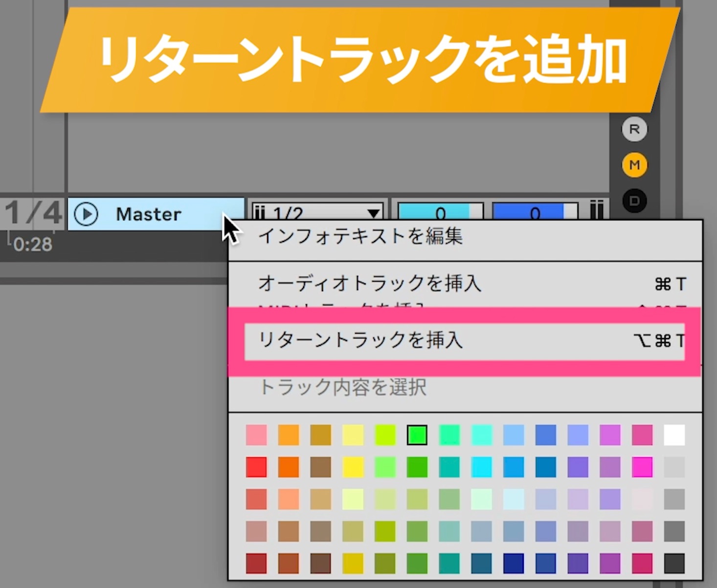Pick the vivid magenta color swatch
This screenshot has height=588, width=717.
642,467
